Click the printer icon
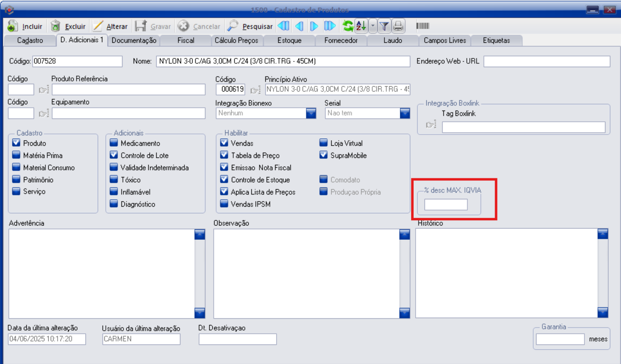The height and width of the screenshot is (364, 621). coord(399,26)
